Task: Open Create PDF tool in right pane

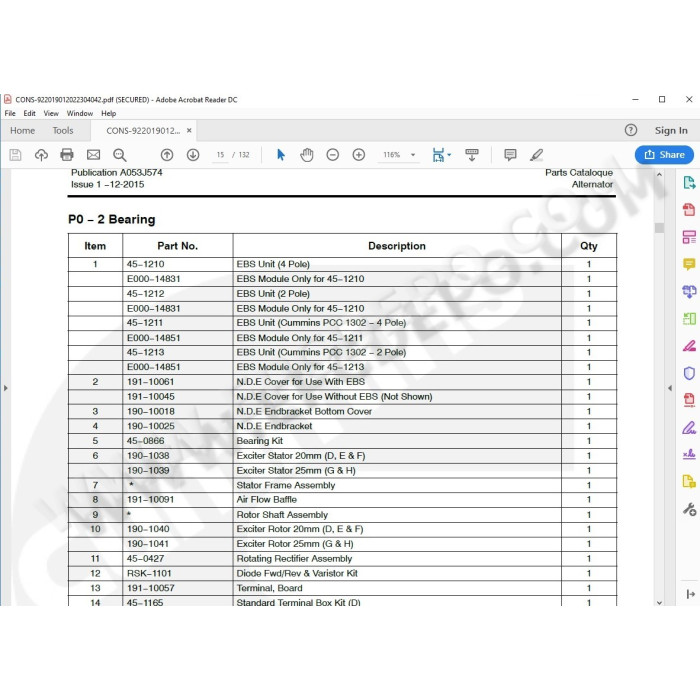Action: click(689, 209)
